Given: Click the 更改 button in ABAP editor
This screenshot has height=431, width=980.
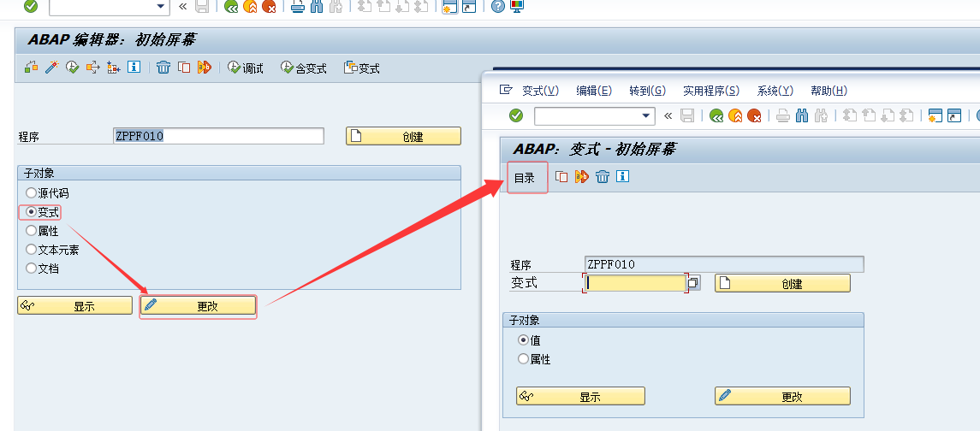Looking at the screenshot, I should (x=198, y=306).
